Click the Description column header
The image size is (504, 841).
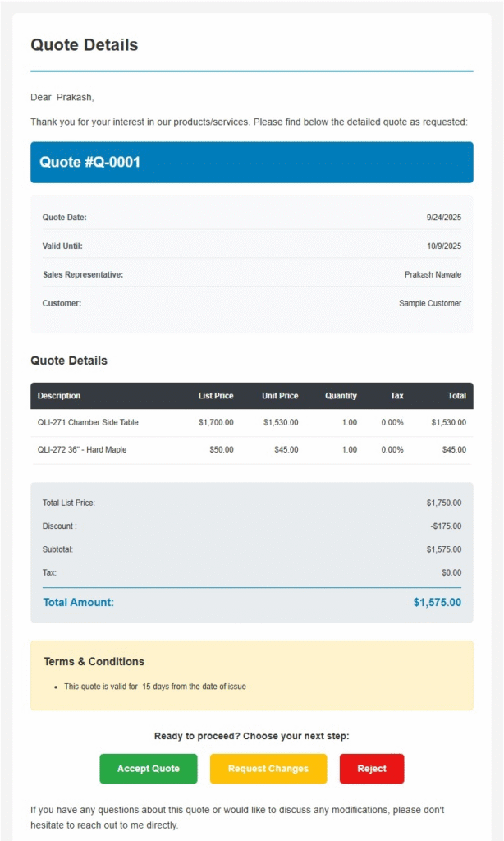click(x=59, y=396)
